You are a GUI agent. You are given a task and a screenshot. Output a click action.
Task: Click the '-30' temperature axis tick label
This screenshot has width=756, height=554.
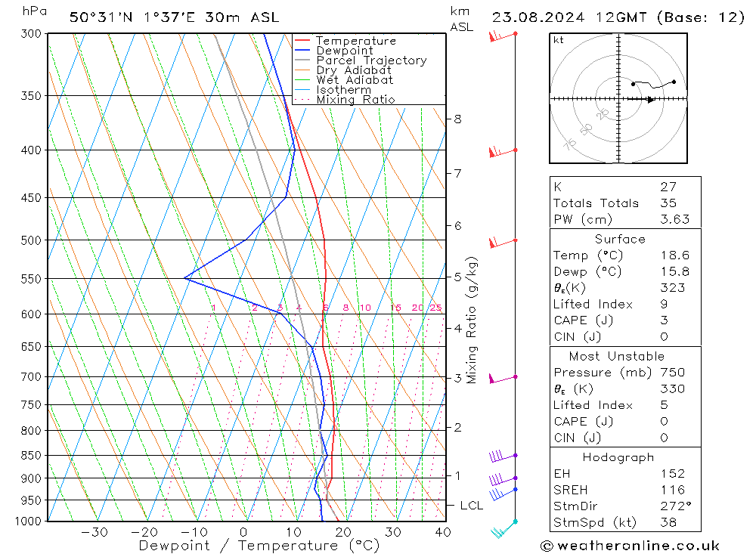(x=94, y=532)
